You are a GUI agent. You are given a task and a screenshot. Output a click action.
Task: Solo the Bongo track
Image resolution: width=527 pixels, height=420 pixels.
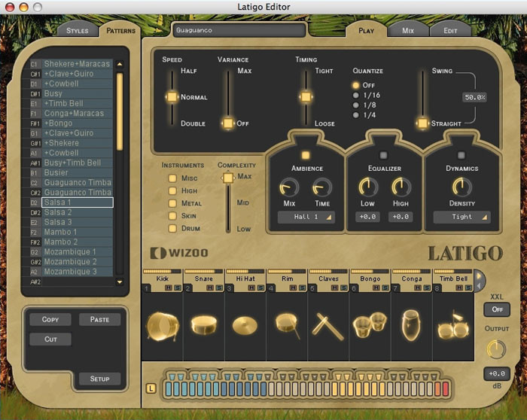coord(385,288)
